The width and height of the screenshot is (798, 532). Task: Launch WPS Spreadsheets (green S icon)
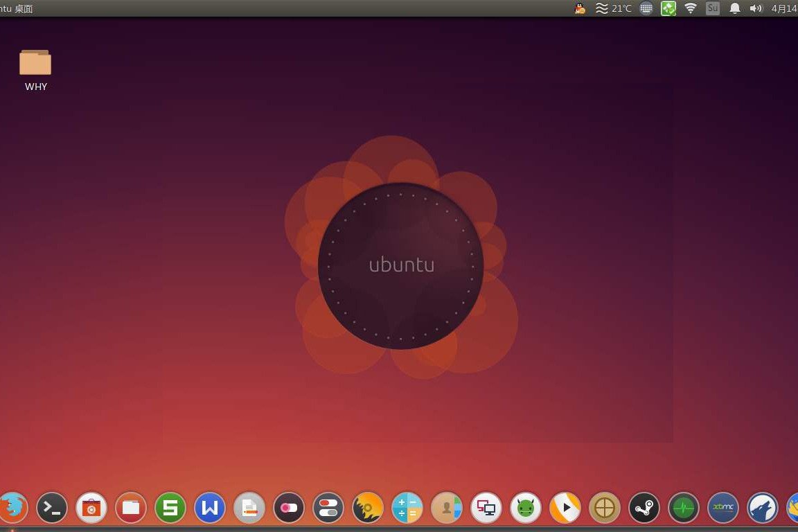click(170, 508)
